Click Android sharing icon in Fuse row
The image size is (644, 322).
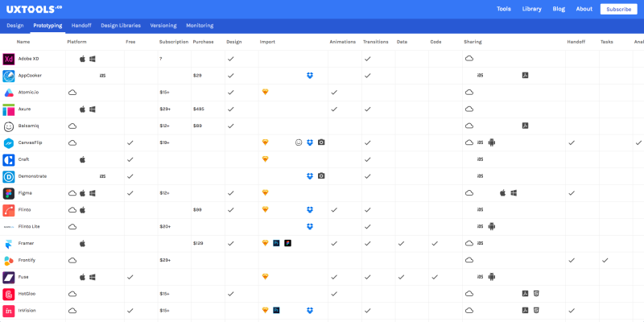pos(492,277)
